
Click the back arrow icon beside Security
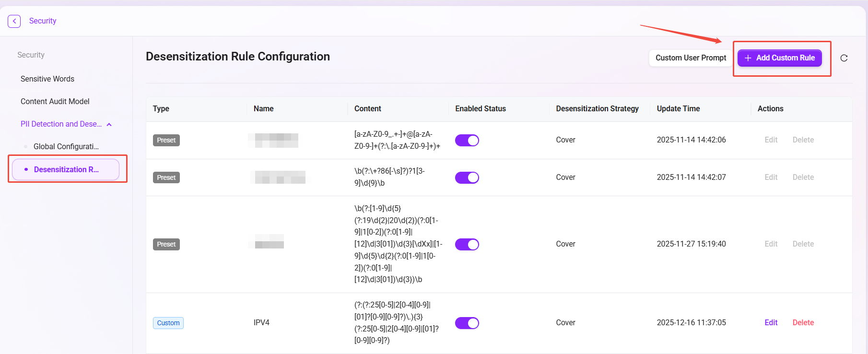14,21
